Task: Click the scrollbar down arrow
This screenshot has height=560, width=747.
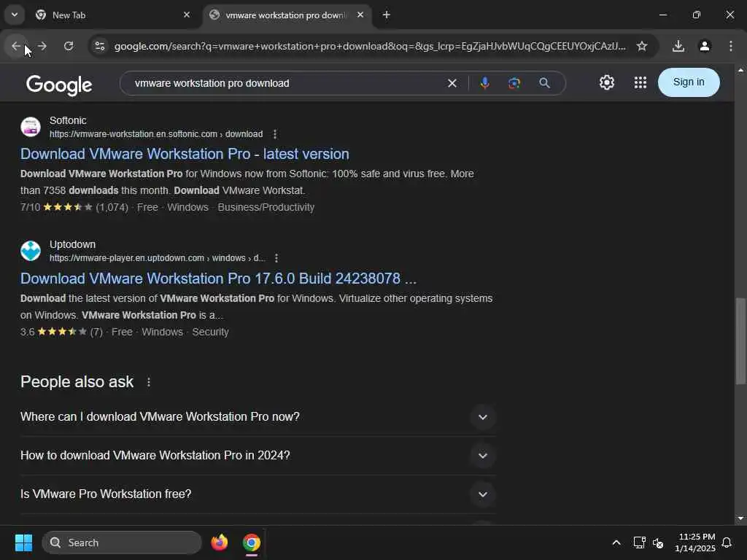Action: coord(740,518)
